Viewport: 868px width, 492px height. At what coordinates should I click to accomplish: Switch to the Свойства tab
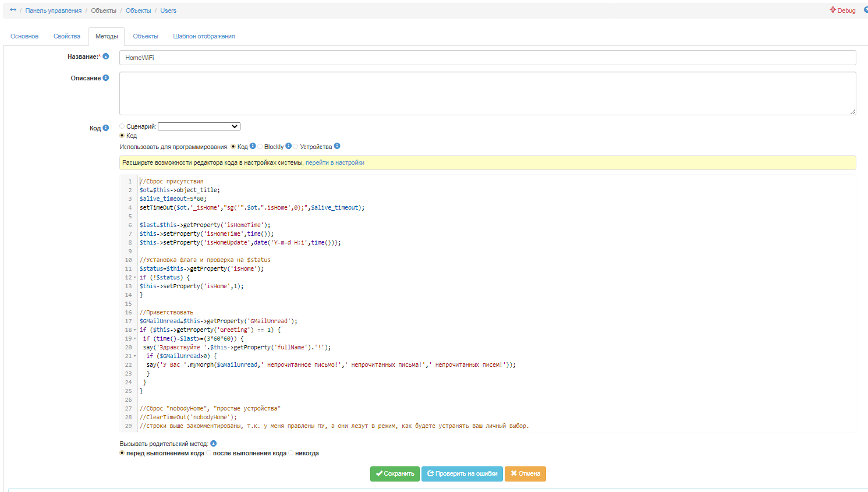click(67, 36)
